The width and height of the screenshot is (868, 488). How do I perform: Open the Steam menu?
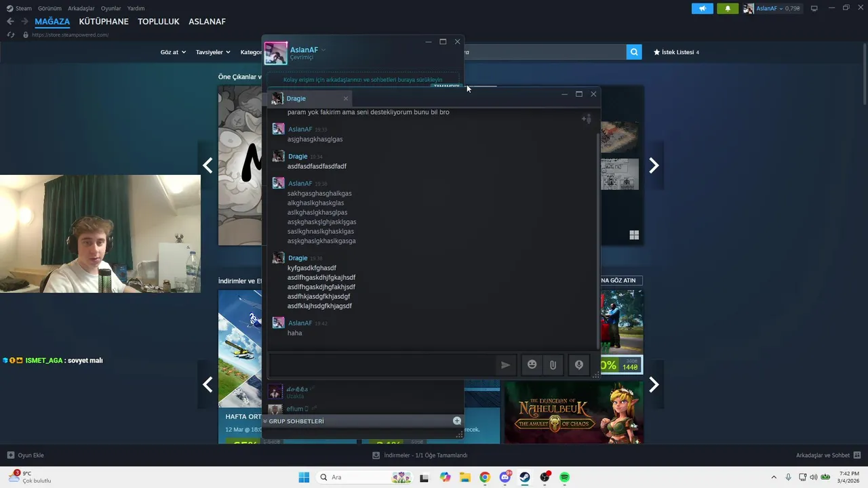20,8
